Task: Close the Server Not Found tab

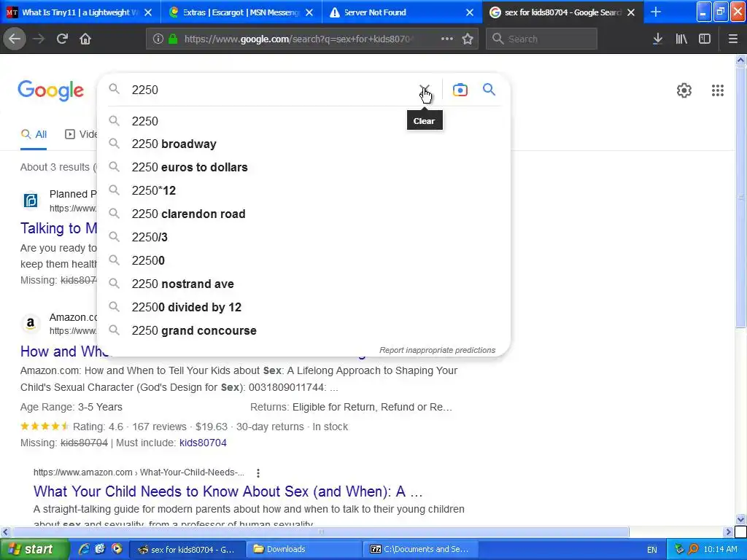Action: 470,12
